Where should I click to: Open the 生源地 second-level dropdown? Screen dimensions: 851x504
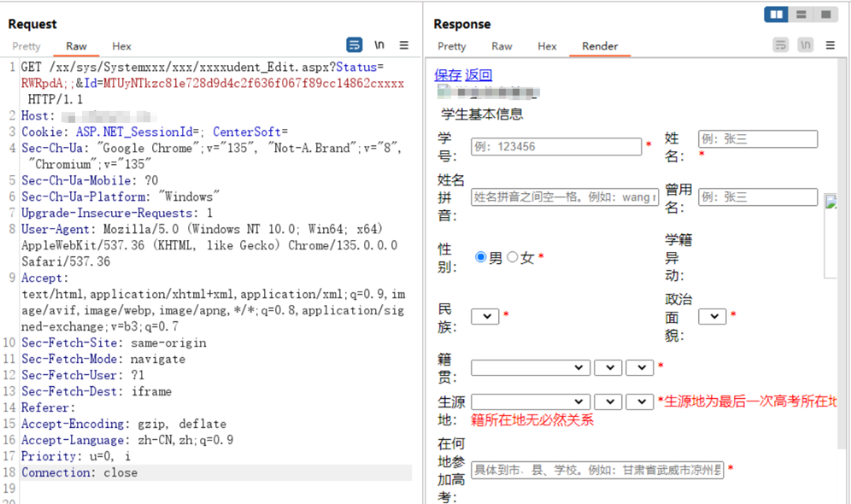607,402
